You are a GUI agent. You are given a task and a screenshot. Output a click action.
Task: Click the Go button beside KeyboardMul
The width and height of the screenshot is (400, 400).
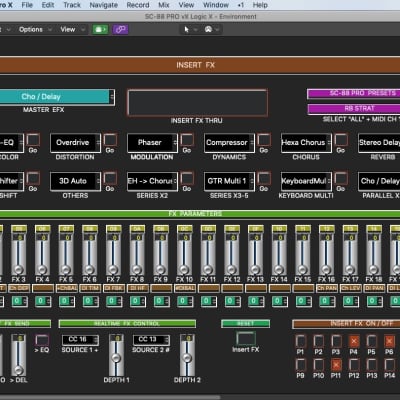[x=341, y=179]
